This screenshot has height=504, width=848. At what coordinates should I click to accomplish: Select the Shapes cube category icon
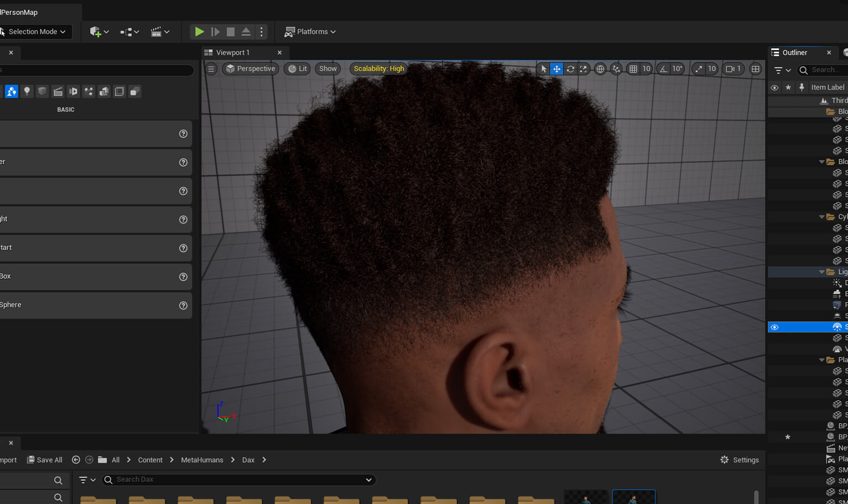(x=42, y=91)
